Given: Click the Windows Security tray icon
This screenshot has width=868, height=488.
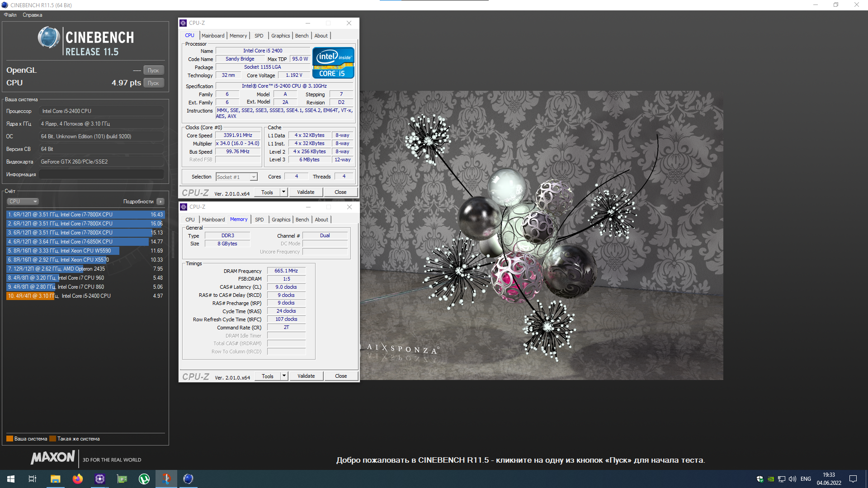Looking at the screenshot, I should (x=760, y=479).
